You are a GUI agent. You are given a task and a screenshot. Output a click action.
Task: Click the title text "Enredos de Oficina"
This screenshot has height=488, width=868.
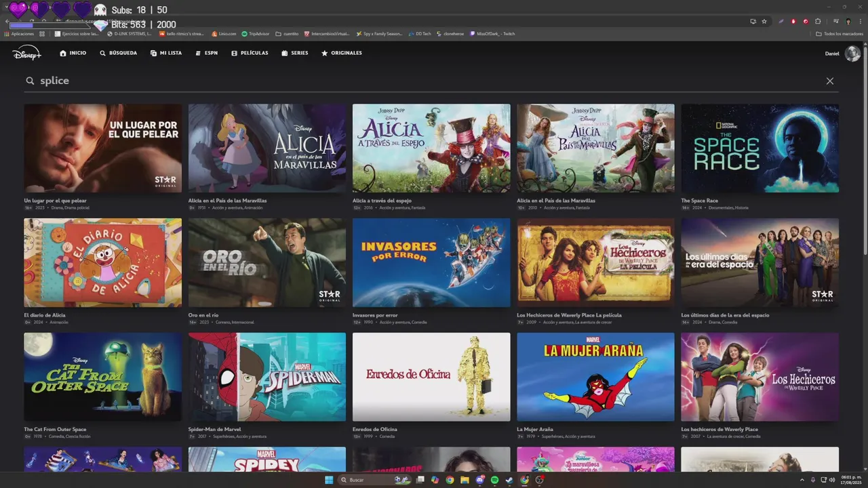[375, 430]
